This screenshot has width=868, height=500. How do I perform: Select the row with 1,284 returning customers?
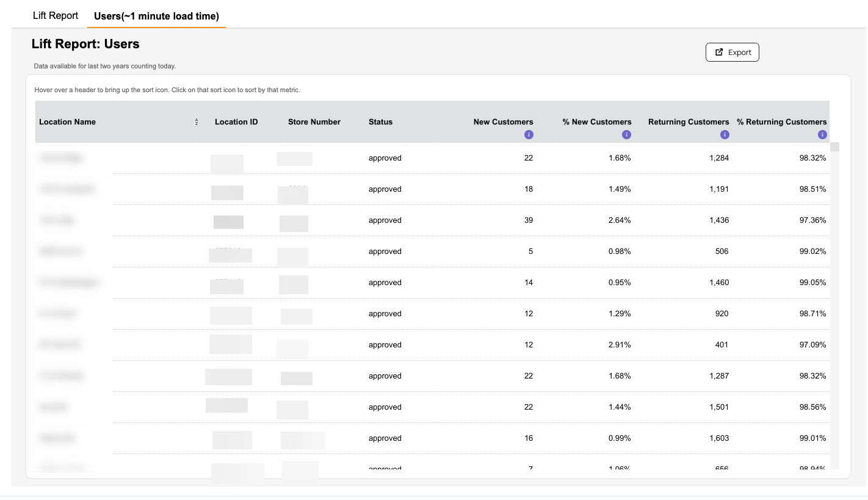click(432, 158)
